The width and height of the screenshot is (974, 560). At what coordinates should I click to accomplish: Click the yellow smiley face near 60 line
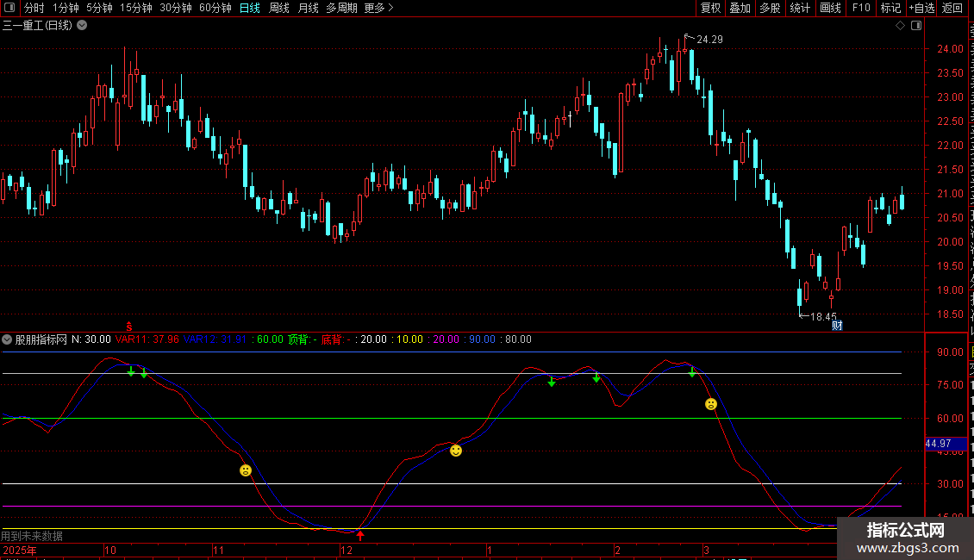(x=456, y=450)
